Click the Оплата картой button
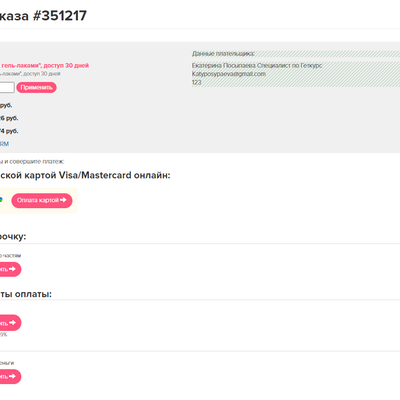This screenshot has width=400, height=400. (x=42, y=200)
